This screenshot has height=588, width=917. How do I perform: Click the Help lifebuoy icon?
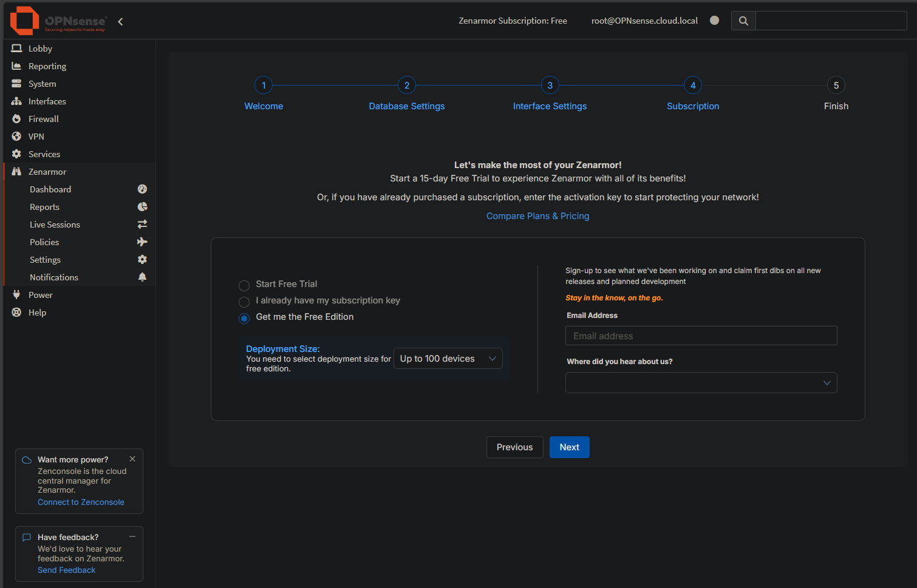16,313
